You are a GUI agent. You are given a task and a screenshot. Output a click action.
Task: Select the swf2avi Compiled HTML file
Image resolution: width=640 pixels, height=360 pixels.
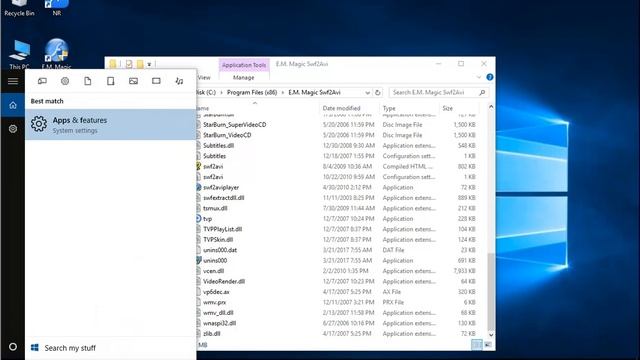click(213, 167)
